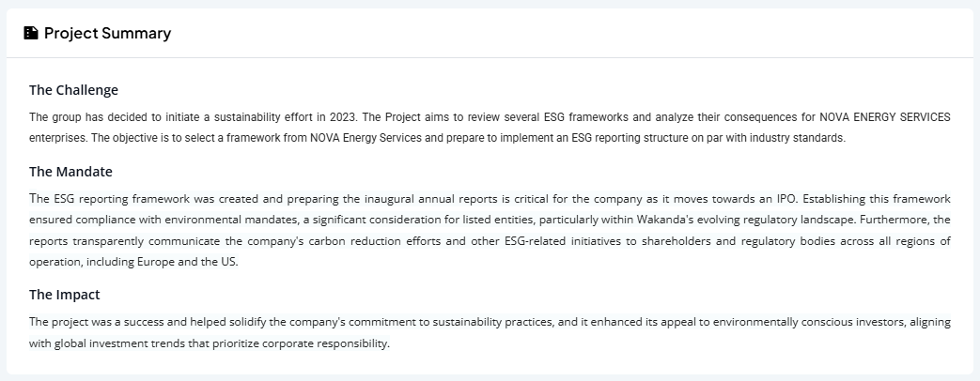Viewport: 980px width, 381px height.
Task: Click the word IPO in Mandate paragraph
Action: 786,199
